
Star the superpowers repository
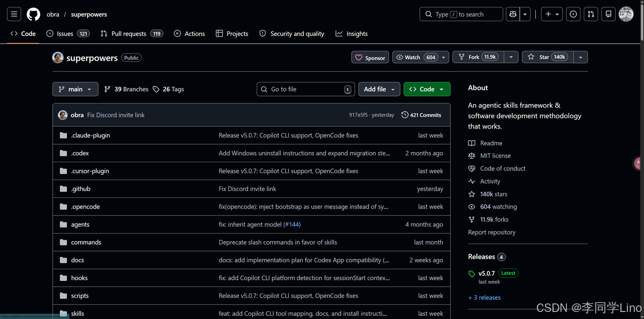[547, 57]
